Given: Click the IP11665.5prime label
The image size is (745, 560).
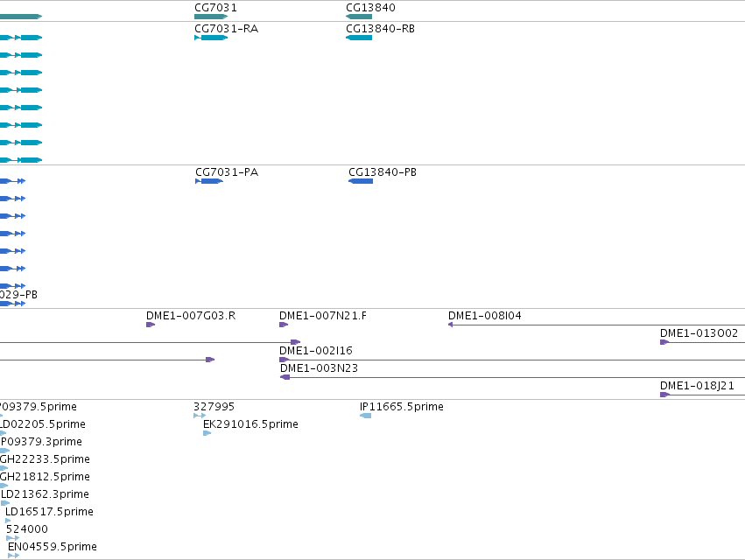Looking at the screenshot, I should [x=402, y=407].
